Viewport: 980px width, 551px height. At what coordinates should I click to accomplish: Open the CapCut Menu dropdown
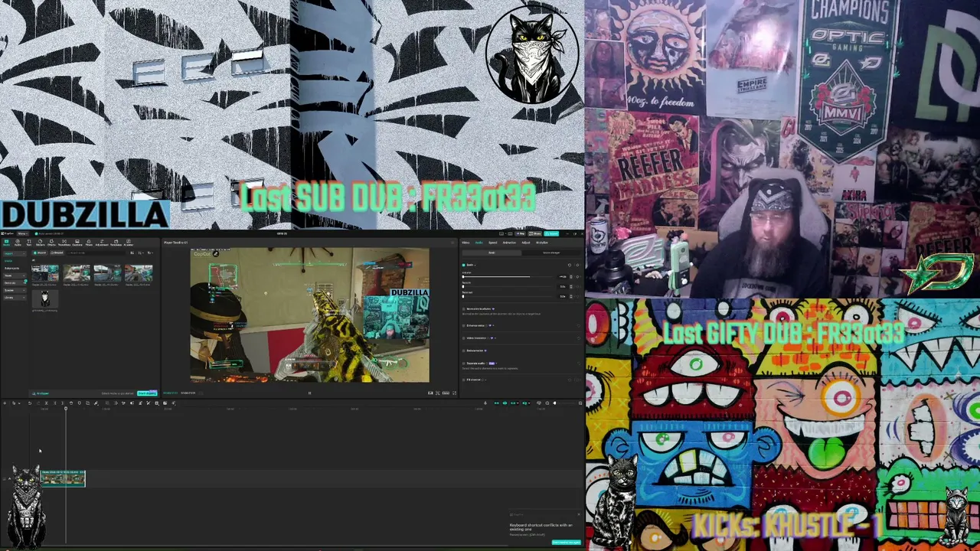coord(22,233)
